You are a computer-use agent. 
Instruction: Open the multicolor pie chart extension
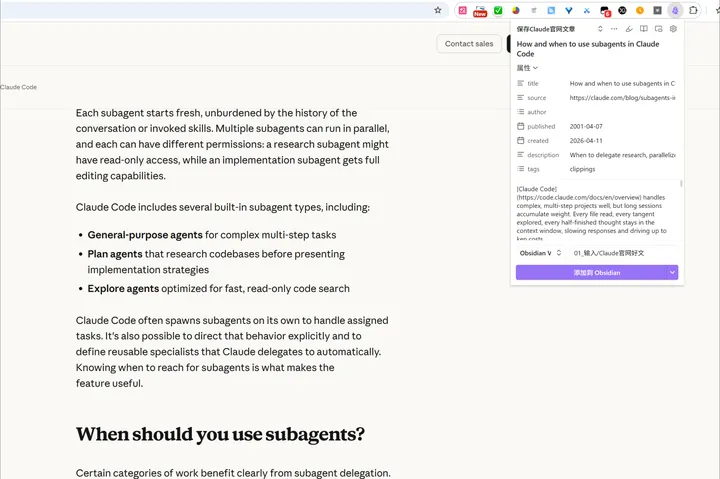(x=516, y=10)
